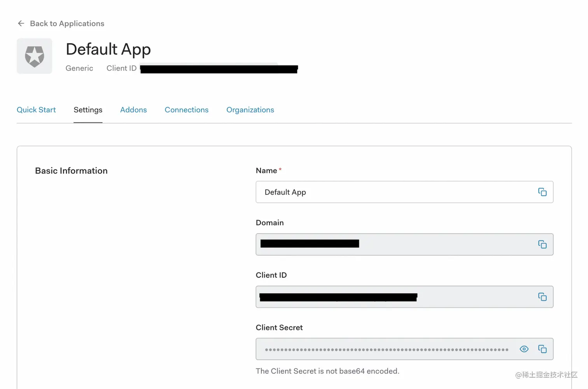Click the Generic application type label
The width and height of the screenshot is (588, 389).
click(x=79, y=68)
